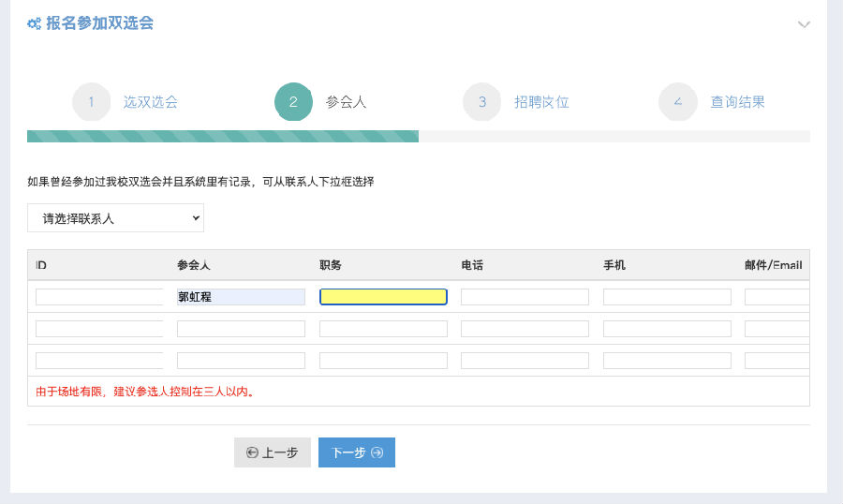
Task: Click the 上一步 back button
Action: (x=272, y=452)
